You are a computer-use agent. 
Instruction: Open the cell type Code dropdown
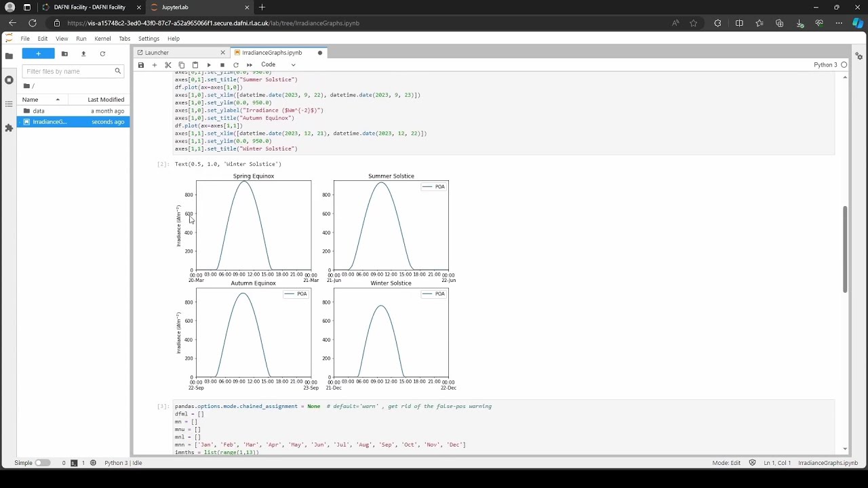point(279,65)
